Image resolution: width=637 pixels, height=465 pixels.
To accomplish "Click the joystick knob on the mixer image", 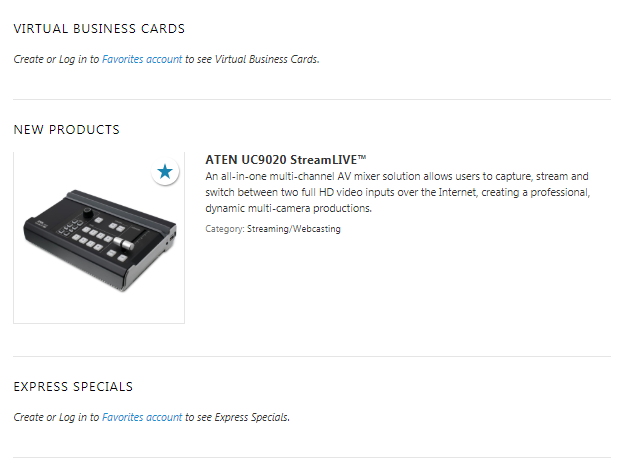I will pyautogui.click(x=88, y=213).
